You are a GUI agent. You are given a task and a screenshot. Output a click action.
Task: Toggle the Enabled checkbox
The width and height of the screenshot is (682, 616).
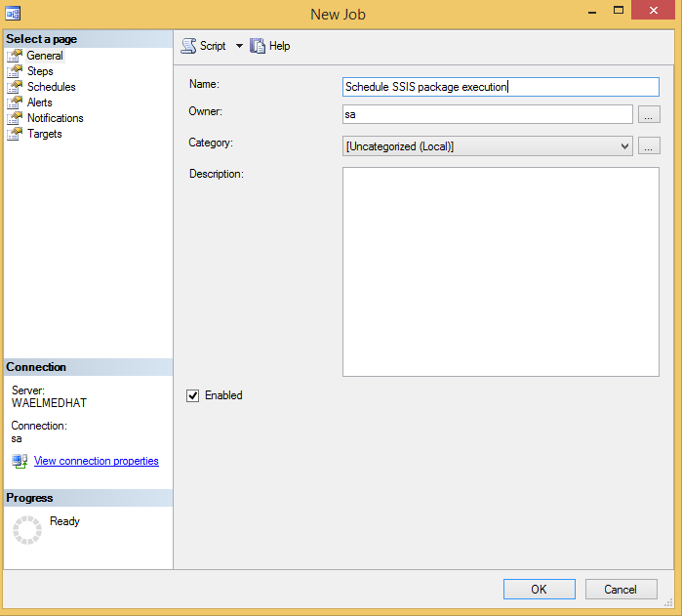pyautogui.click(x=192, y=395)
